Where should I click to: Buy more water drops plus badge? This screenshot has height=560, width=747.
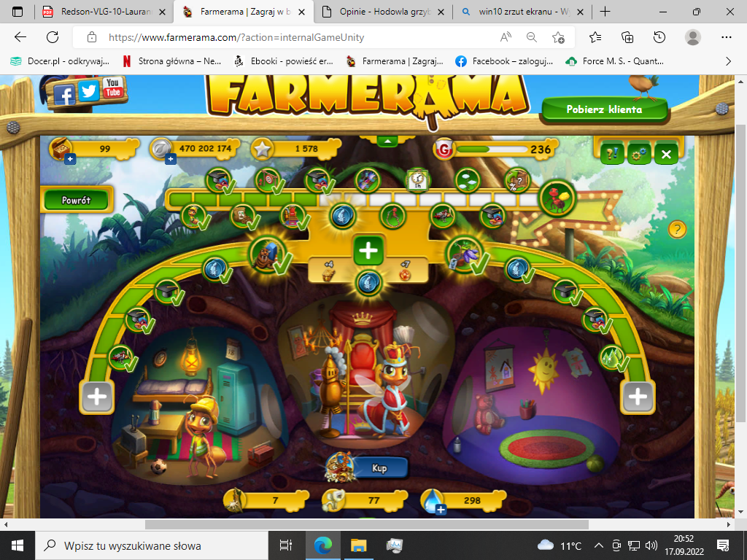point(441,510)
